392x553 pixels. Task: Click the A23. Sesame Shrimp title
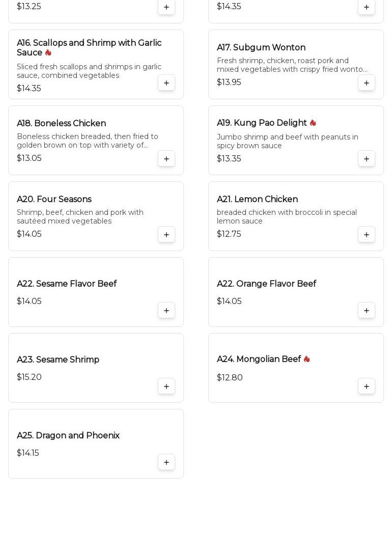tap(58, 360)
